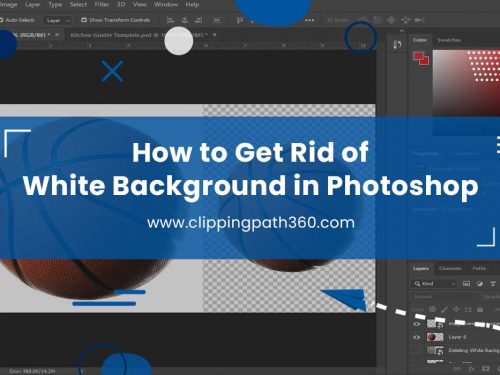This screenshot has height=375, width=500.
Task: Toggle Show Transform Controls checkbox
Action: click(x=84, y=20)
